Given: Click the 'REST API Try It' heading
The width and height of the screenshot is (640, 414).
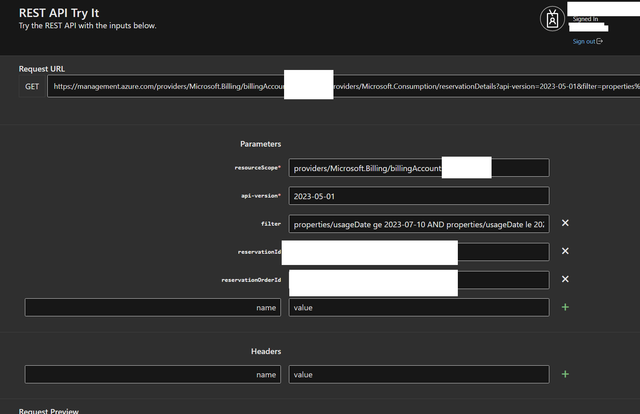Looking at the screenshot, I should pos(59,13).
